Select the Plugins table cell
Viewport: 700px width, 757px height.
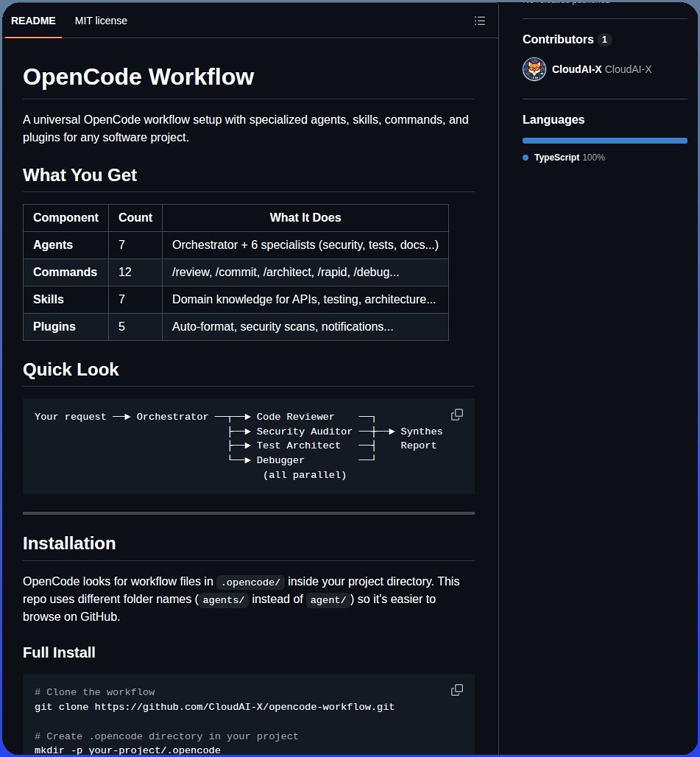(x=66, y=327)
